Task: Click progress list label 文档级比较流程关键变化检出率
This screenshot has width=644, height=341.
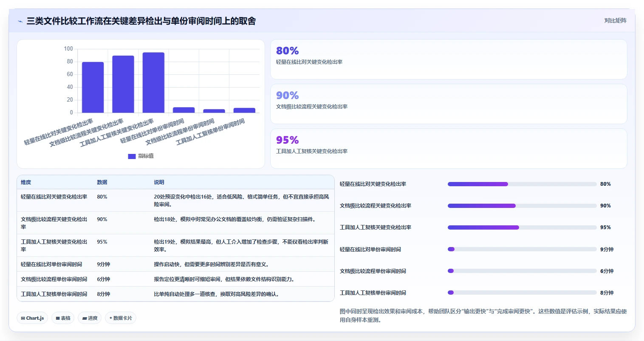Action: click(x=376, y=206)
